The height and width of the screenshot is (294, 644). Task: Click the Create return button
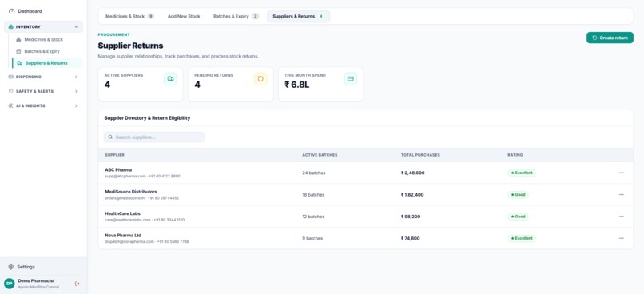610,38
